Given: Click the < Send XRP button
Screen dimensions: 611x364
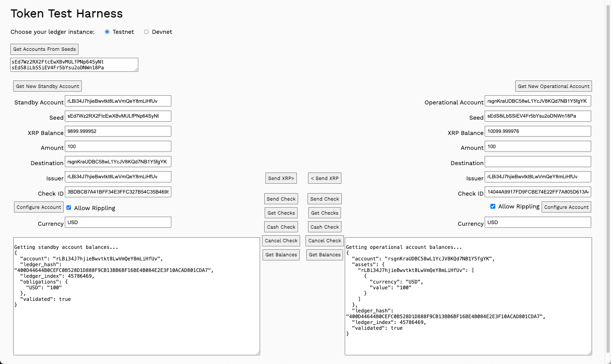Looking at the screenshot, I should [x=324, y=178].
